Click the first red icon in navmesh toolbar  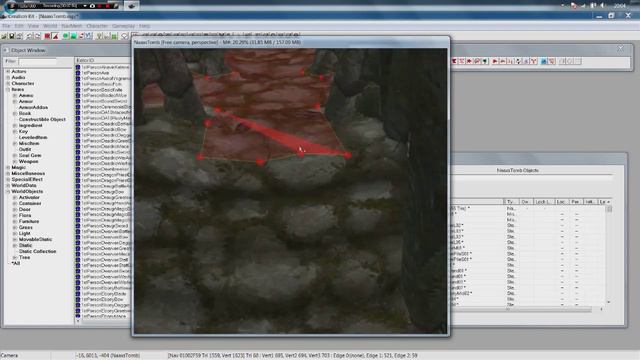[x=454, y=61]
